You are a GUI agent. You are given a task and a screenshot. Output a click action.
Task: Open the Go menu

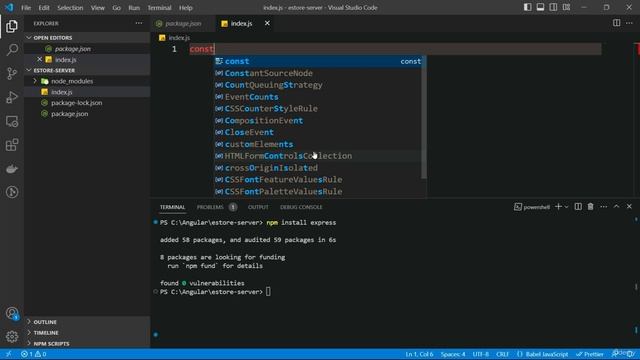click(x=116, y=8)
